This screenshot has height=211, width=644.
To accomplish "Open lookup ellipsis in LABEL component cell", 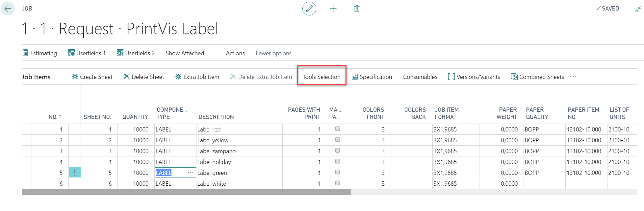I will (190, 173).
